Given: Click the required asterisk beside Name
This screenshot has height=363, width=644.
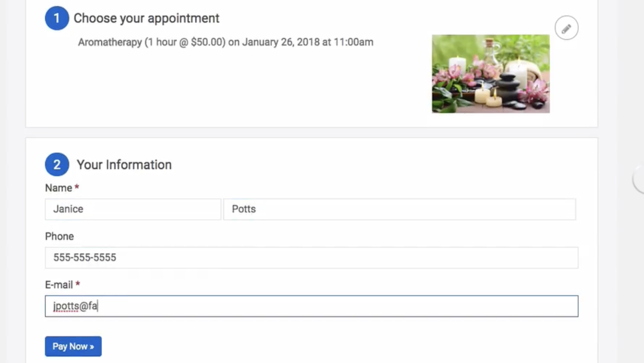Looking at the screenshot, I should 77,188.
